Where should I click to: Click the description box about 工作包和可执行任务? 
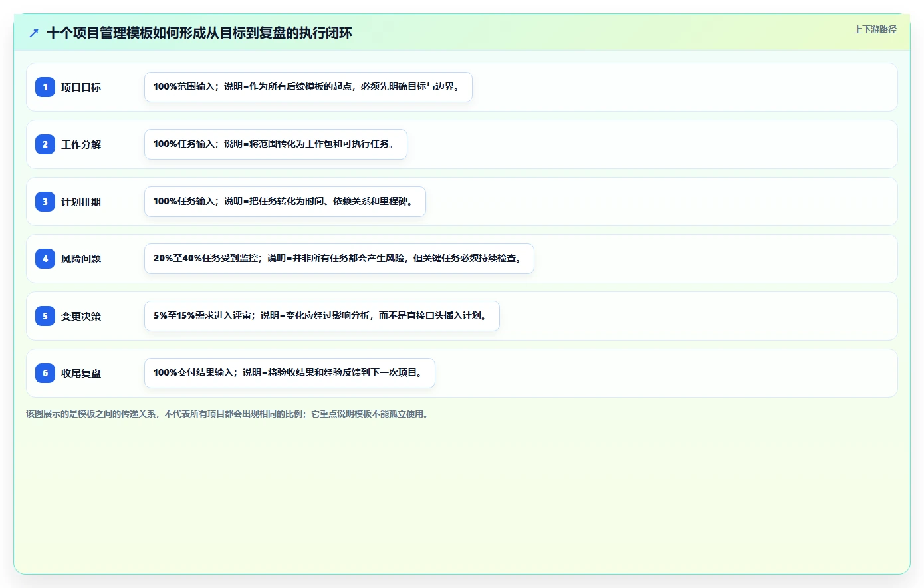(x=276, y=144)
